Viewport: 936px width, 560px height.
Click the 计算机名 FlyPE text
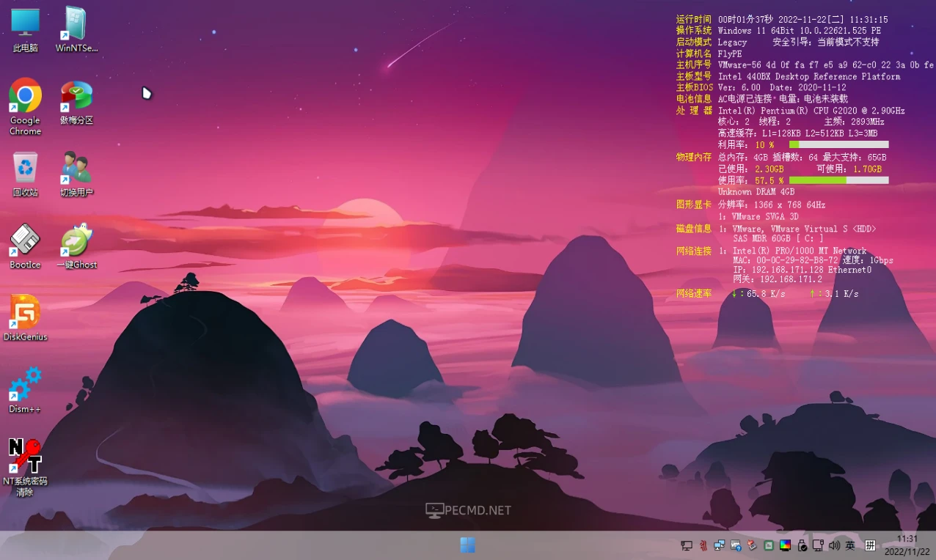(730, 54)
